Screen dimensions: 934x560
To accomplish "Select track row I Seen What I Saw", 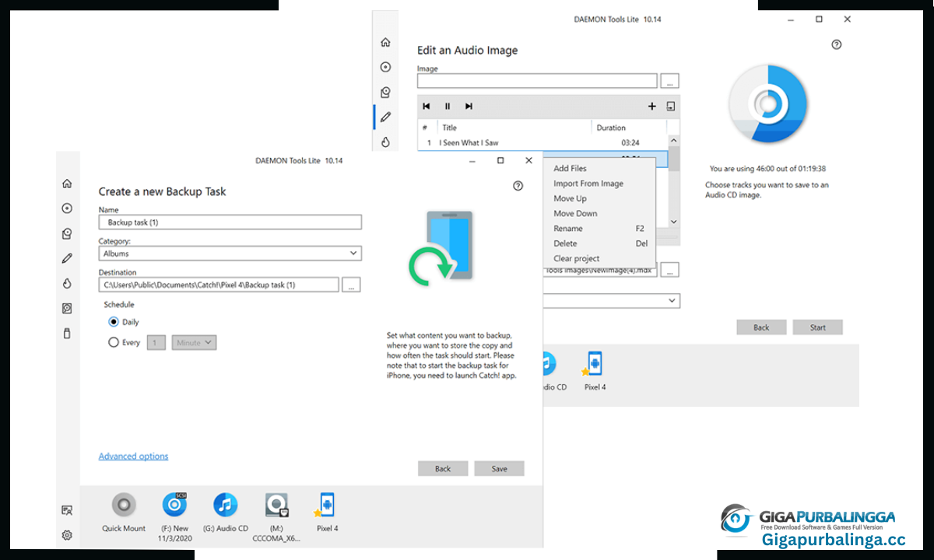I will (542, 143).
